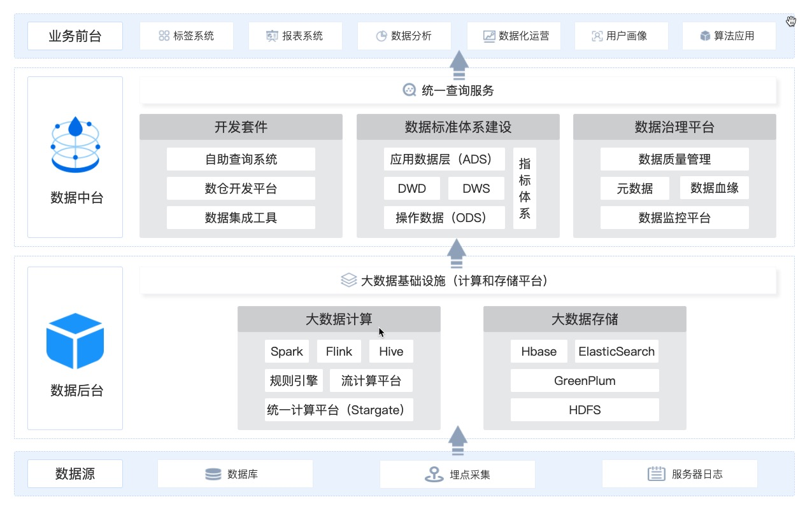This screenshot has height=509, width=812.
Task: Click the 数据中台 water drop icon
Action: click(x=75, y=143)
